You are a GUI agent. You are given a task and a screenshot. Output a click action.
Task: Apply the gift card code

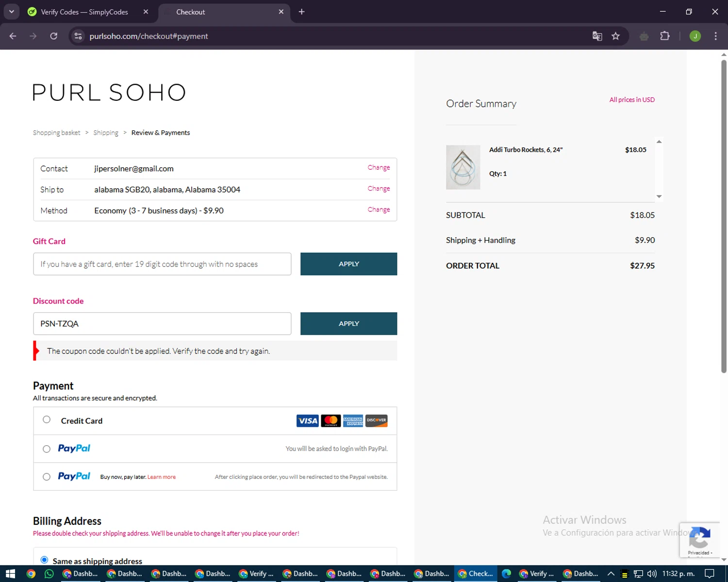pos(348,264)
